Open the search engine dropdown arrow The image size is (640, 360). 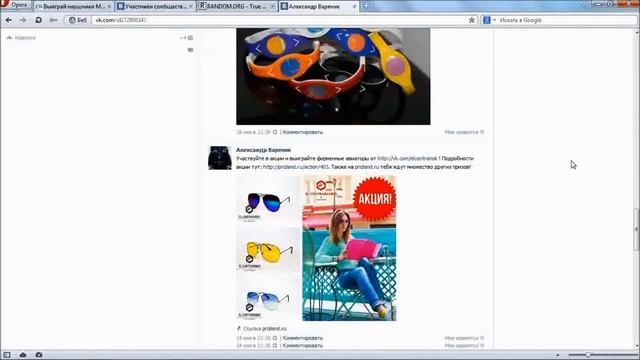click(x=494, y=20)
